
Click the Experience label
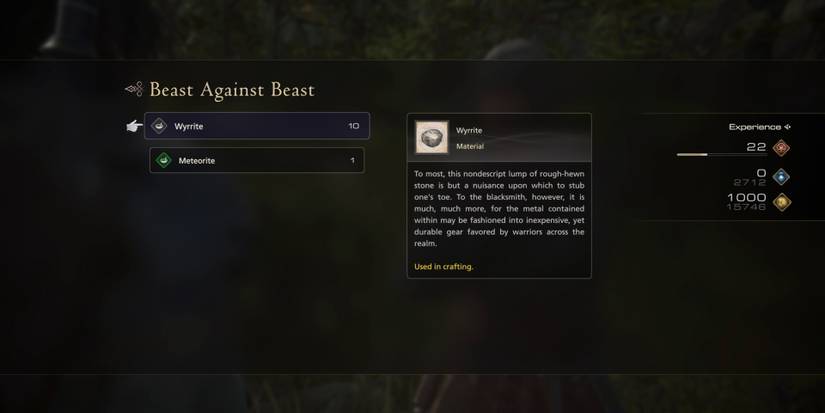[754, 127]
